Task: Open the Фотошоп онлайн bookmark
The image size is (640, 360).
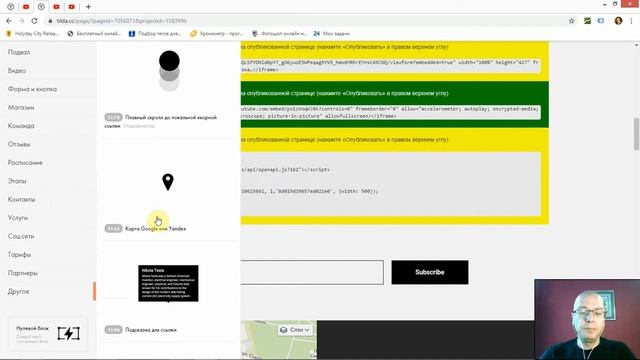Action: [x=280, y=33]
